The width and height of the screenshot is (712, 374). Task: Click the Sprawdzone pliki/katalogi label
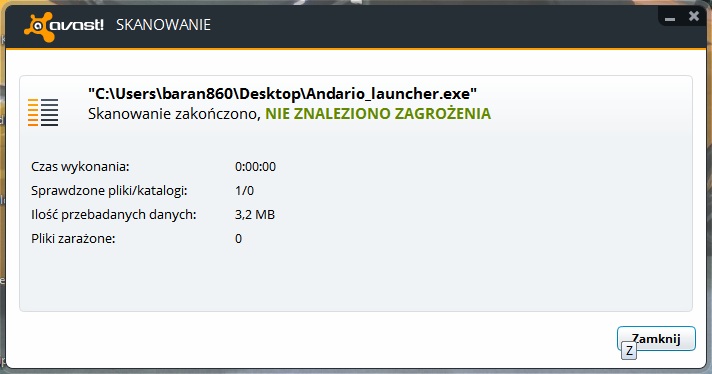109,191
